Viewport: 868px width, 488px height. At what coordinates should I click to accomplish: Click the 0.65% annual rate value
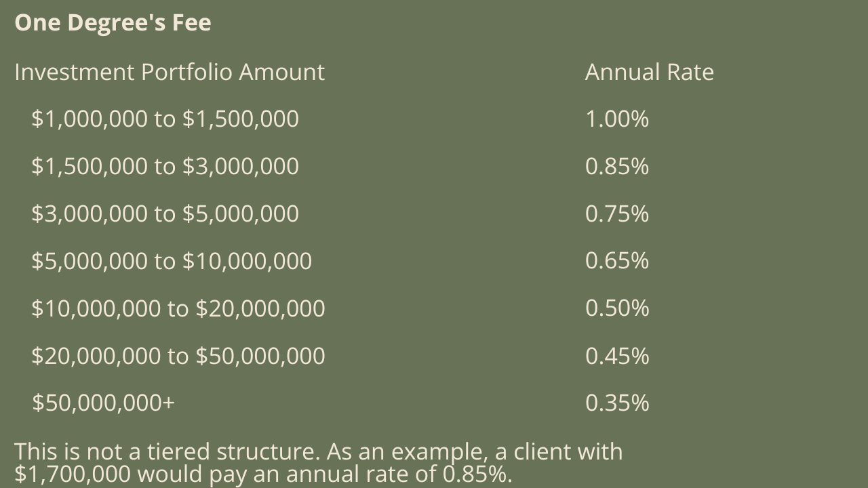pyautogui.click(x=616, y=261)
